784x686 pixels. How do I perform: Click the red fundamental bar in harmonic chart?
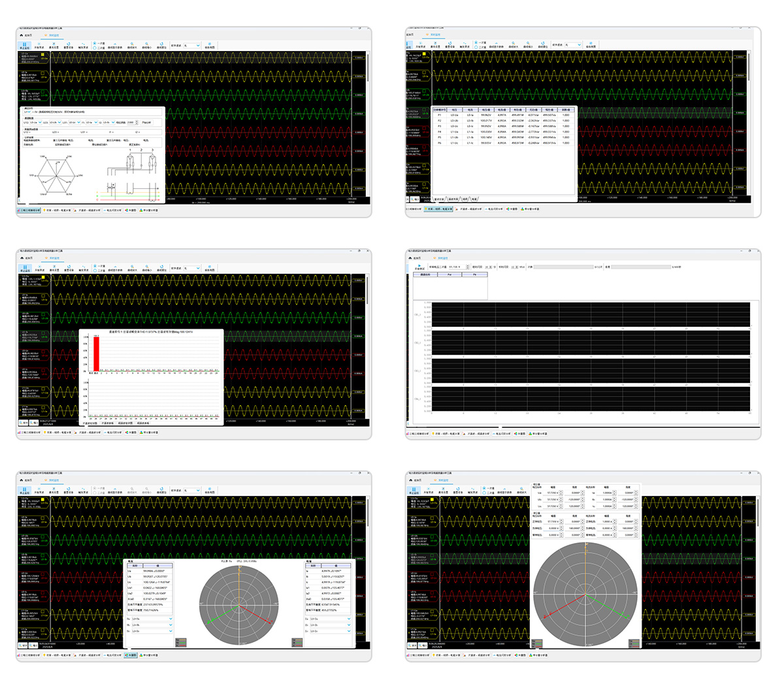96,353
